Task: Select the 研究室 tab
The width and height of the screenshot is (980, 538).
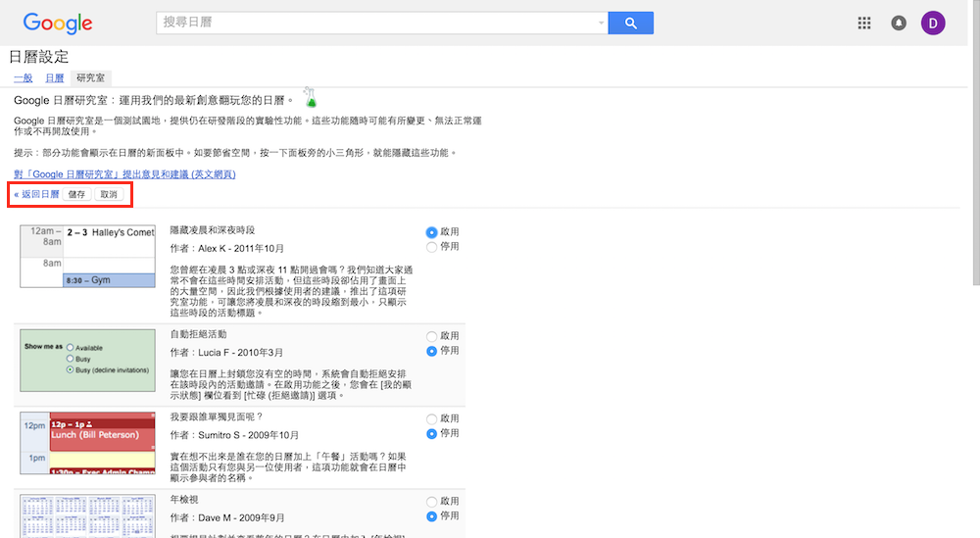Action: (92, 77)
